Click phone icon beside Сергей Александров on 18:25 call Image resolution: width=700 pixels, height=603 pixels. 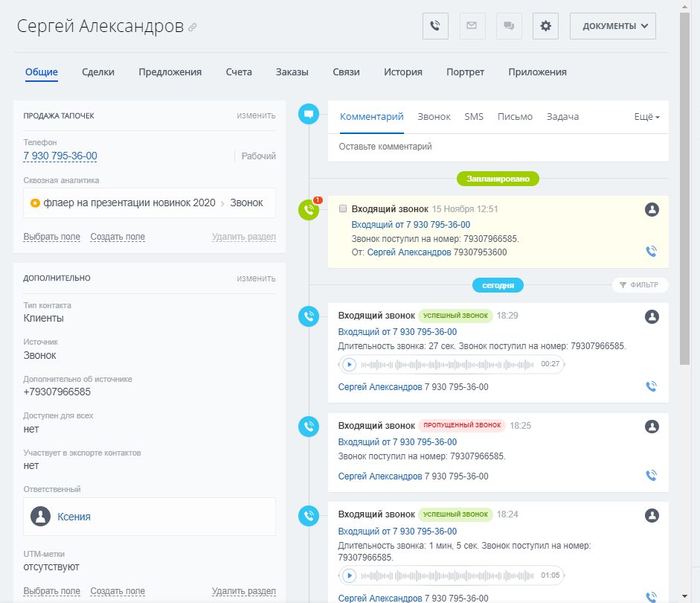[651, 474]
